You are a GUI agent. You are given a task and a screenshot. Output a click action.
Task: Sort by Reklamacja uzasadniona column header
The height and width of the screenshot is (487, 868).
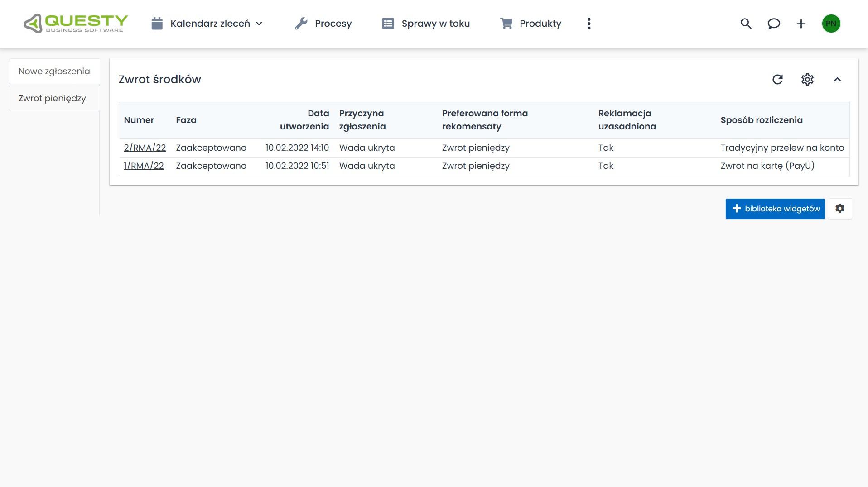[x=627, y=120]
